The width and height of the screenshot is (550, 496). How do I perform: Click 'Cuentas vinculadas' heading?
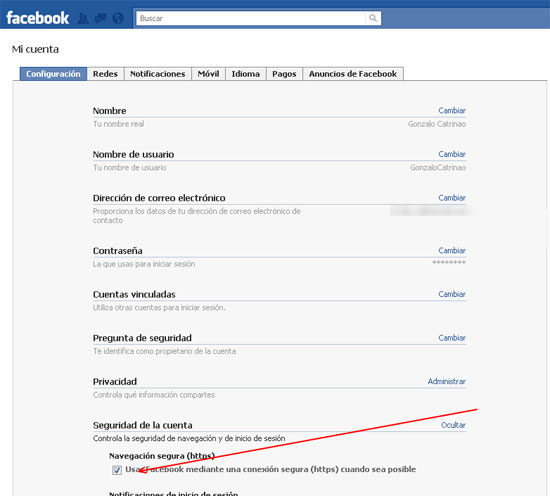click(x=134, y=295)
